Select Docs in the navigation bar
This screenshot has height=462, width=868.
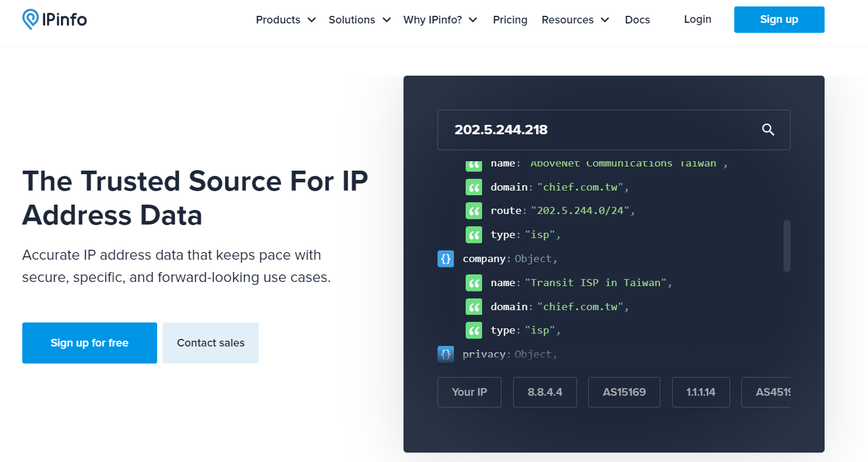637,19
